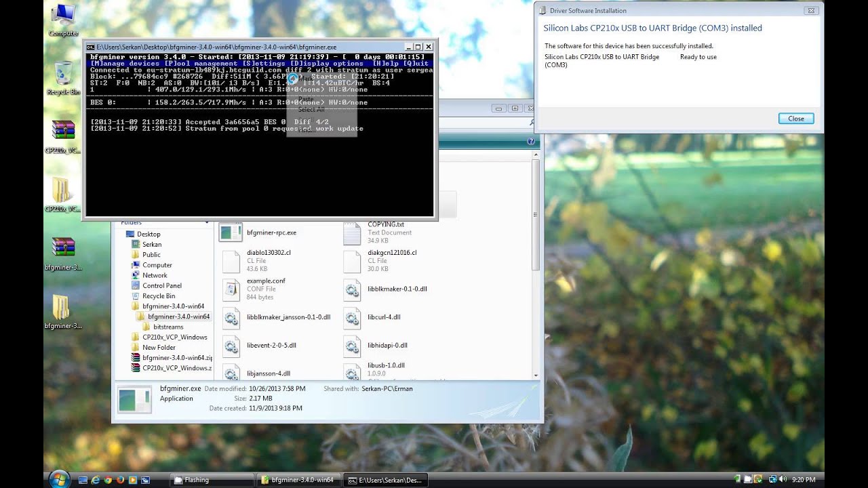868x488 pixels.
Task: Click the bfgminer.exe preview thumbnail in details pane
Action: pyautogui.click(x=134, y=400)
